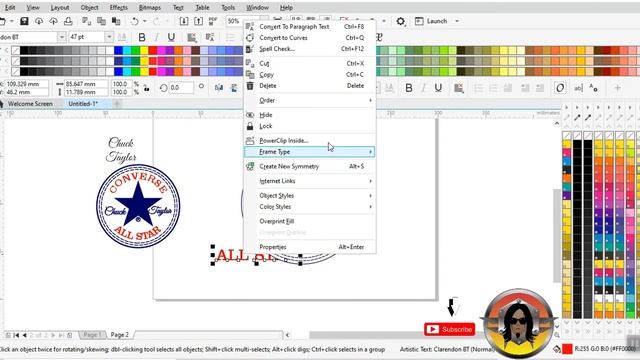The height and width of the screenshot is (360, 640).
Task: Click the Export icon in the toolbar
Action: pyautogui.click(x=198, y=21)
